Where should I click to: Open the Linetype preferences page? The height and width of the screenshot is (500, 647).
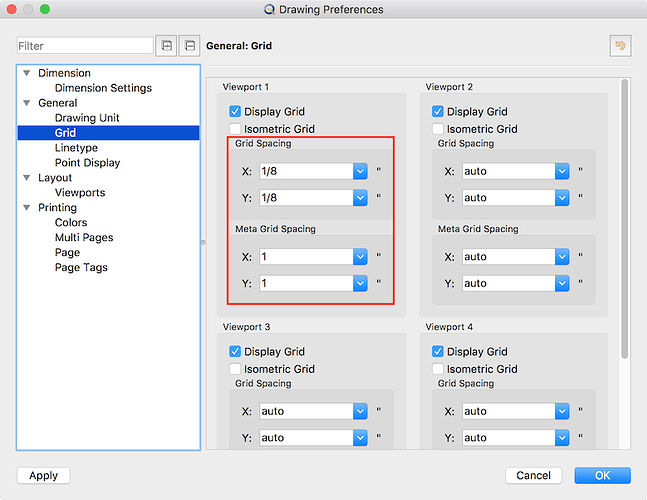76,148
